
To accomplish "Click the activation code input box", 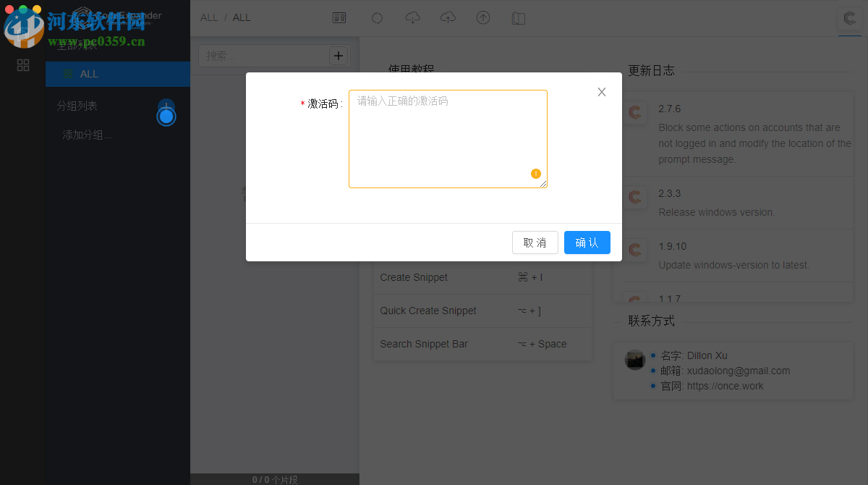I will [x=448, y=138].
